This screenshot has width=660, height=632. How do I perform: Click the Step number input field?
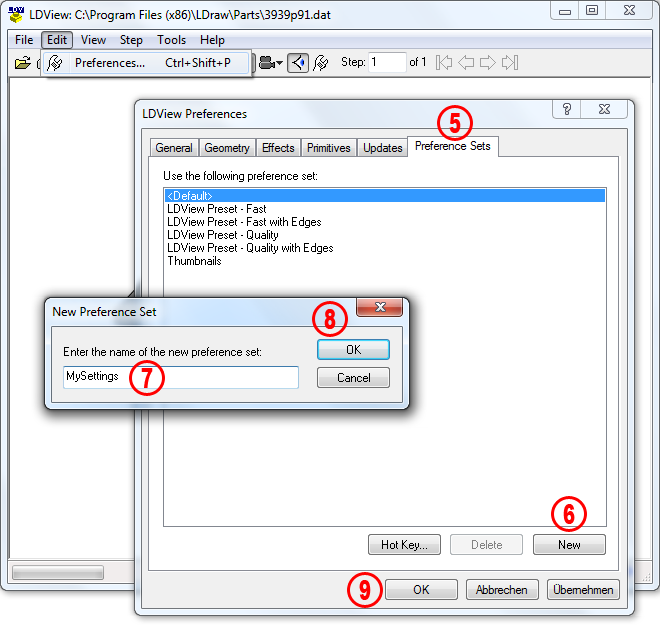coord(387,62)
